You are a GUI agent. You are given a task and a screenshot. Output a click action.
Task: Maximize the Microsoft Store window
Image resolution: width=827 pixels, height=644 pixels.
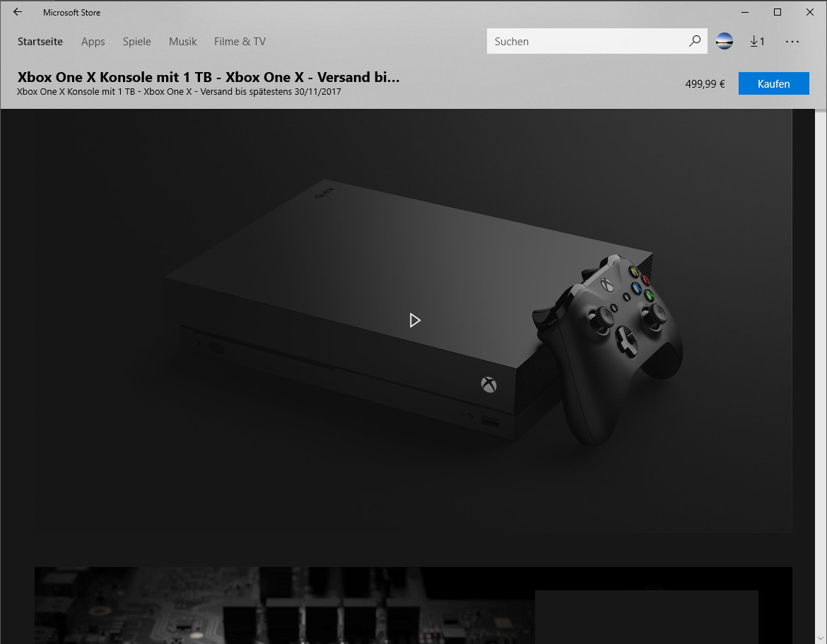tap(777, 12)
